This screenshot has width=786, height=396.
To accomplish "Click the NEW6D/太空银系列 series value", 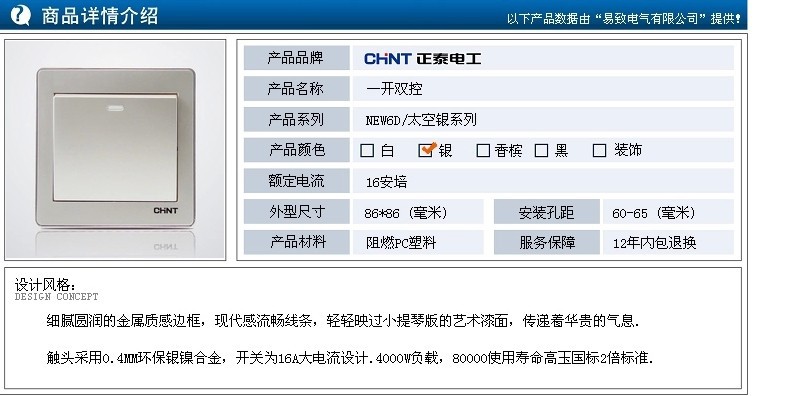I will [x=421, y=120].
